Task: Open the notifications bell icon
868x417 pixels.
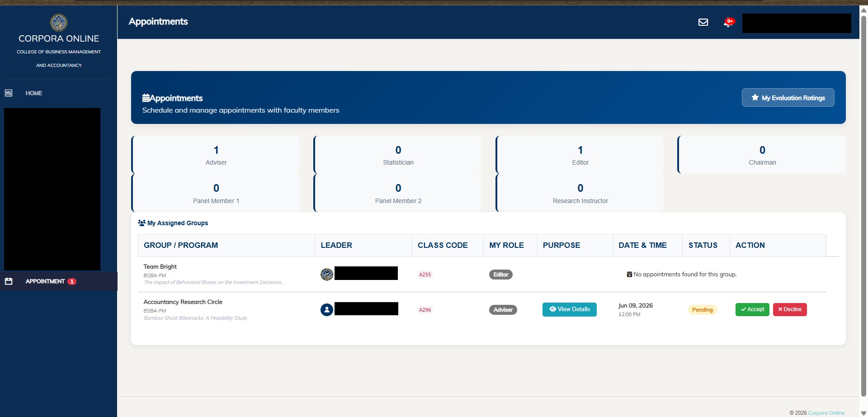Action: click(728, 22)
